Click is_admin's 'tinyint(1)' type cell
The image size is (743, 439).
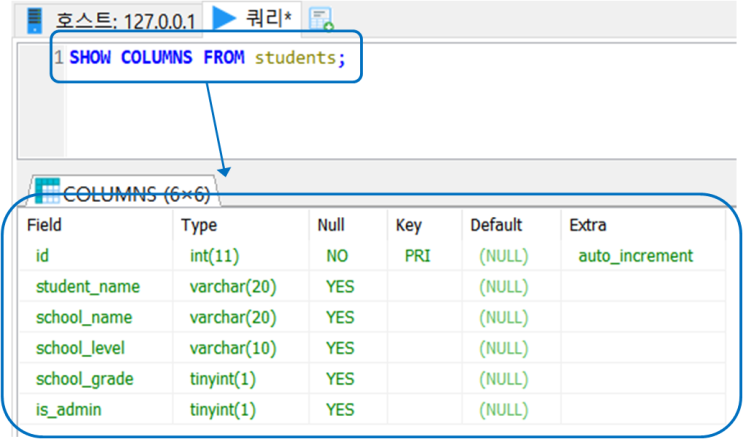[241, 409]
